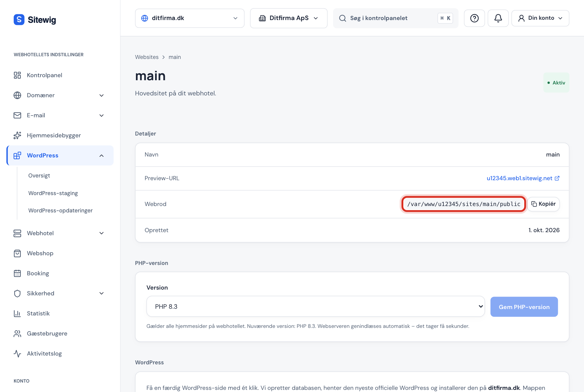Click the Sitewig logo icon
584x392 pixels.
pos(19,20)
